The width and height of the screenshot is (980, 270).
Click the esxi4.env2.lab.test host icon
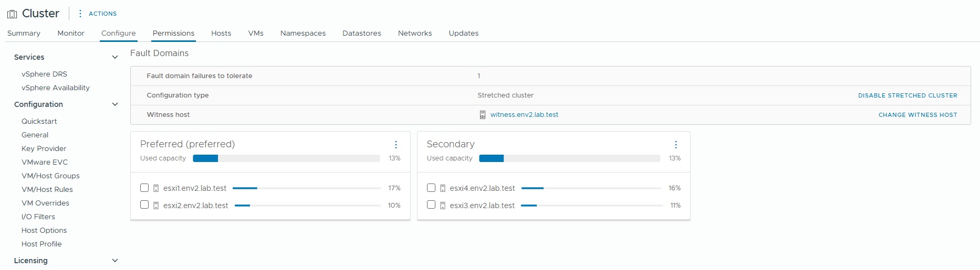[x=443, y=188]
